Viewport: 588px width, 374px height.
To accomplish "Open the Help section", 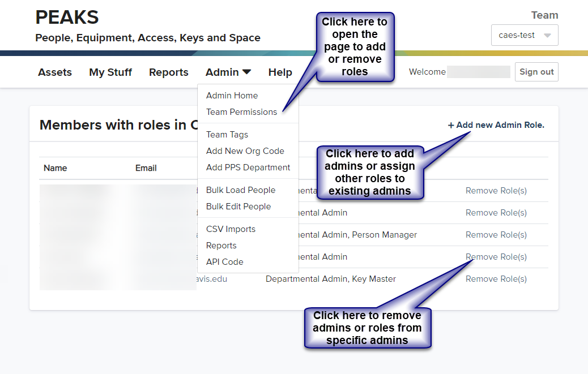I will [280, 72].
